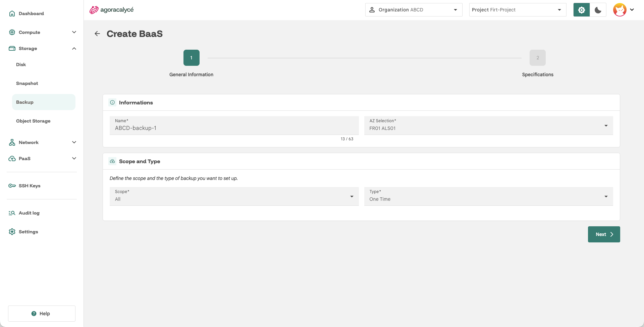Open the Audit log page
Viewport: 644px width, 327px height.
pos(29,213)
